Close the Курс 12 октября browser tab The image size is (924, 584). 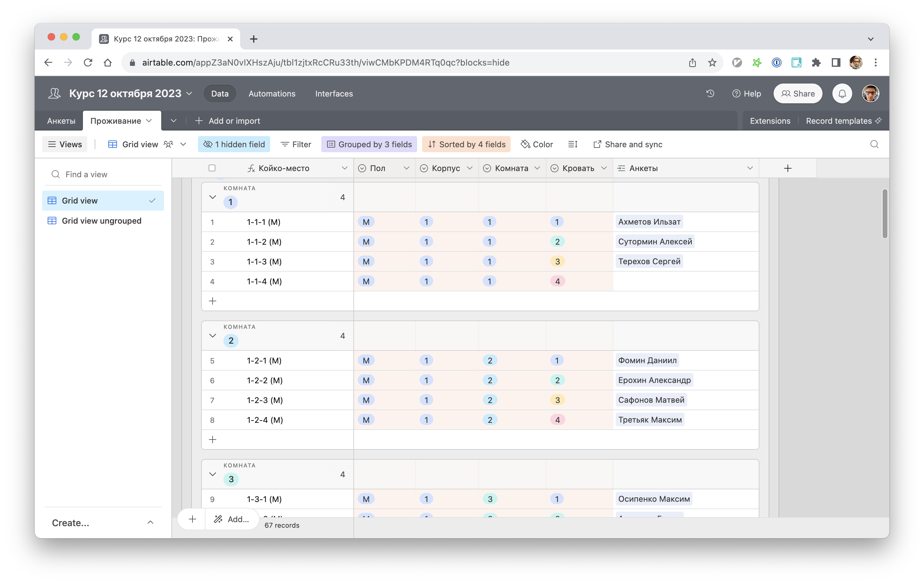[230, 39]
